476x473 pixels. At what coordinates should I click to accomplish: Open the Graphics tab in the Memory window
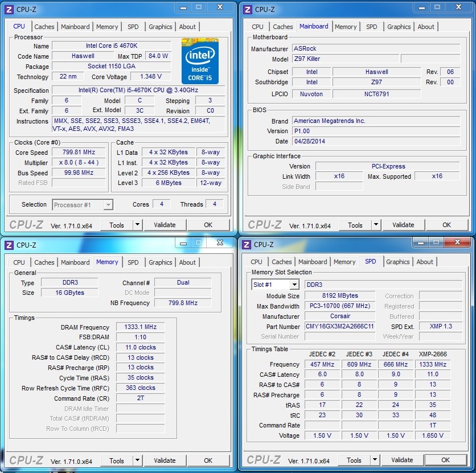(x=161, y=262)
